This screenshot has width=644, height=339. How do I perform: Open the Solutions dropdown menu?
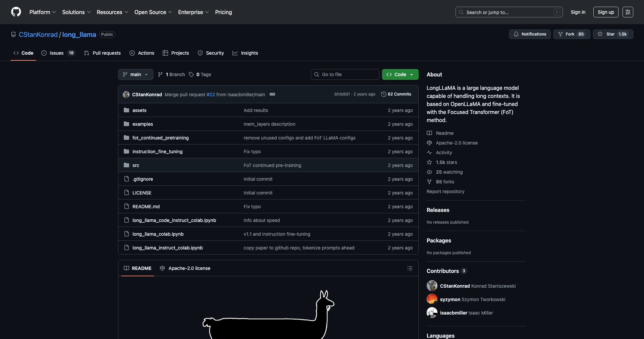pos(76,12)
